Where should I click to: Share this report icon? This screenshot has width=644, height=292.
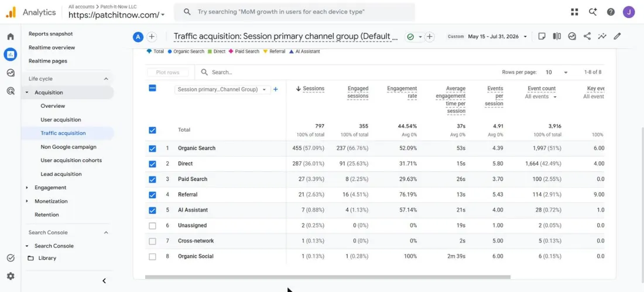click(587, 36)
